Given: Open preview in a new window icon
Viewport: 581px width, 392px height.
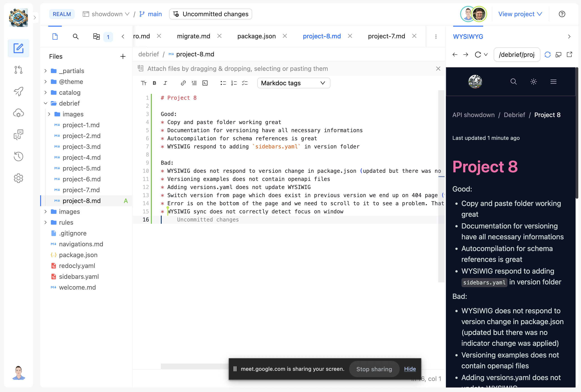Looking at the screenshot, I should [x=569, y=55].
